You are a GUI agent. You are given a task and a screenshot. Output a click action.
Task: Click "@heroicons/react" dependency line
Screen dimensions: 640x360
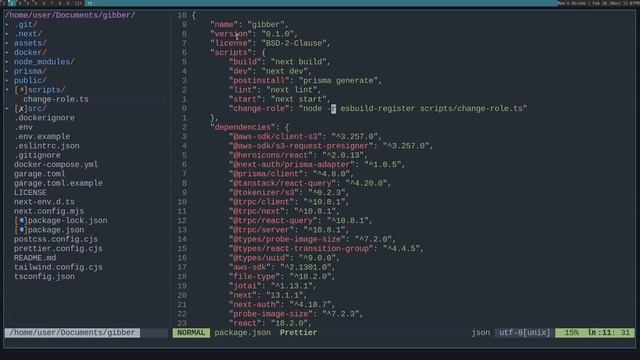298,156
